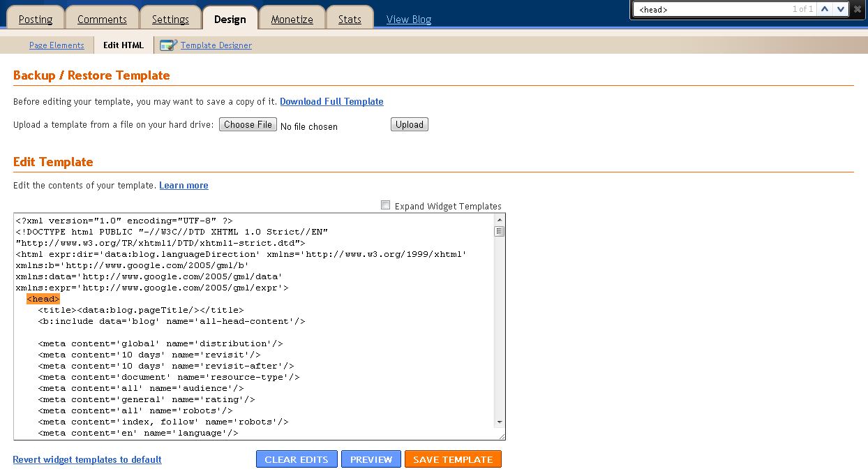Click the xmlns:expr attribute line

coord(152,288)
